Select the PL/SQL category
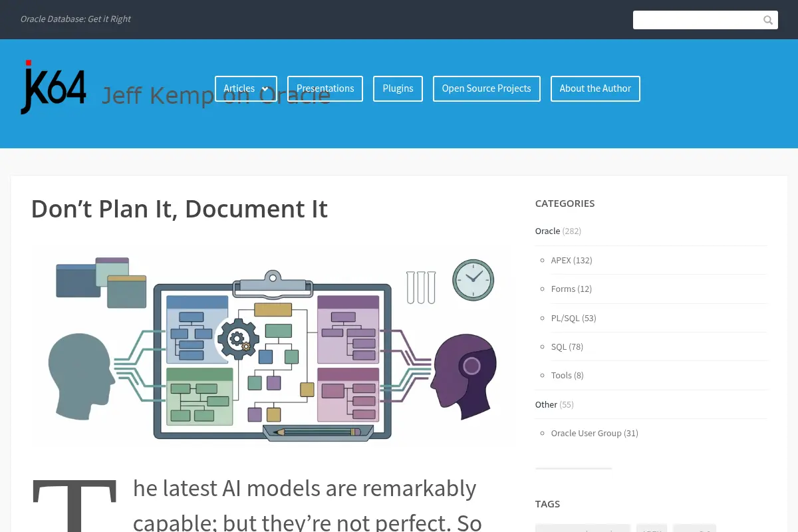This screenshot has height=532, width=798. (565, 318)
